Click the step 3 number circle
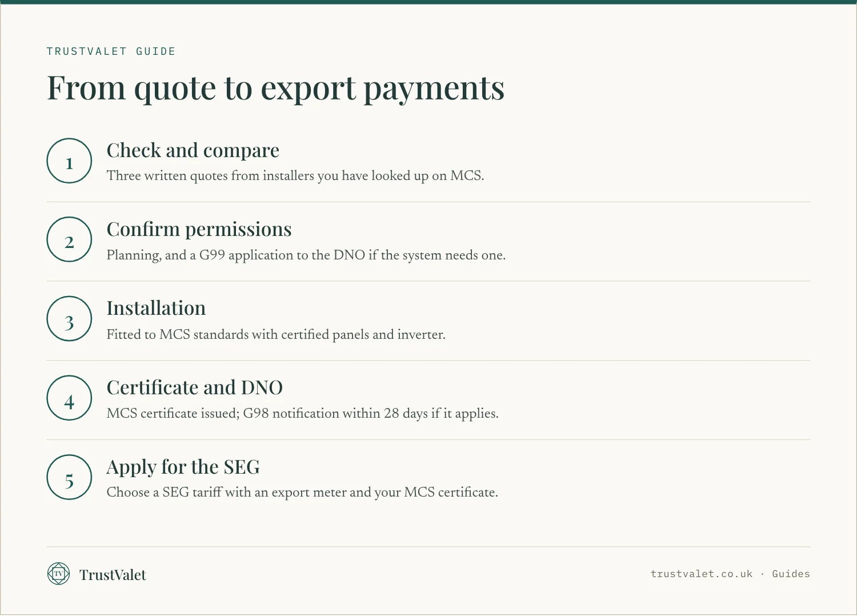Screen dimensions: 857x616 pos(69,319)
